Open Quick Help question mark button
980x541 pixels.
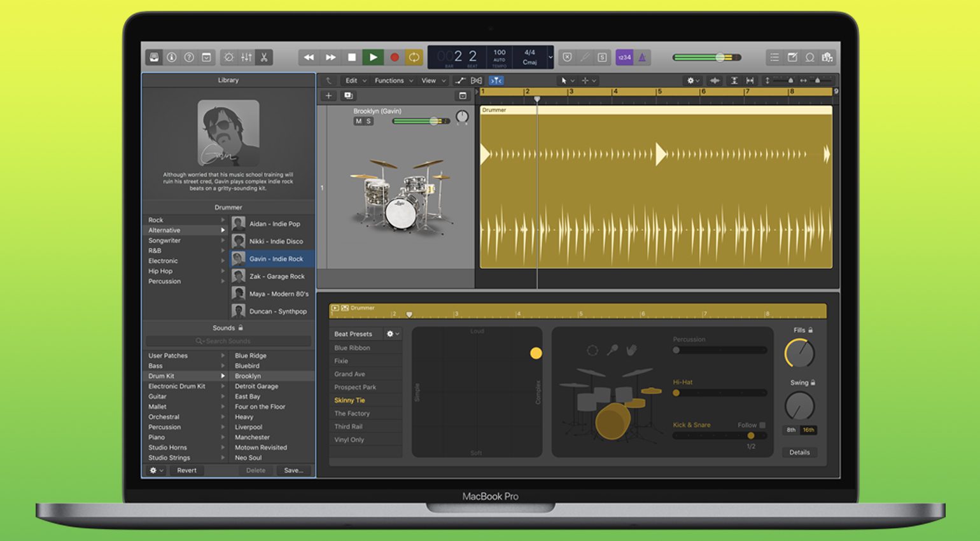[x=189, y=57]
